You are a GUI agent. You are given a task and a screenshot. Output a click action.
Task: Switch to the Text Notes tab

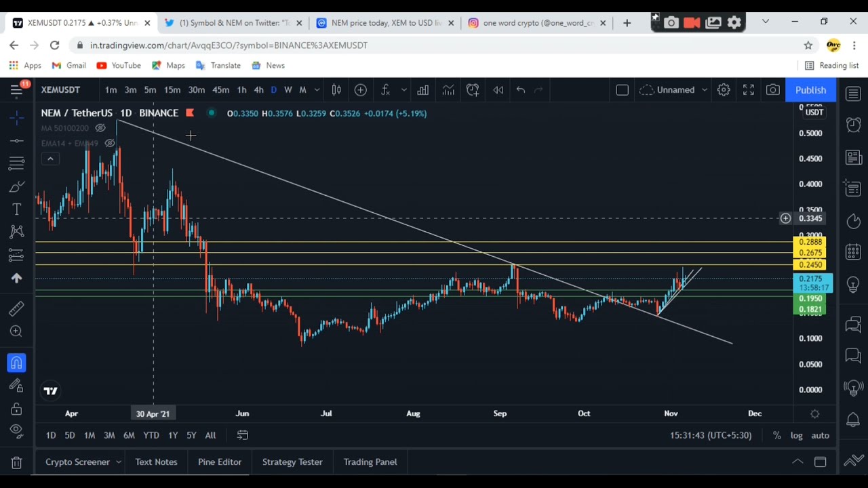(156, 462)
